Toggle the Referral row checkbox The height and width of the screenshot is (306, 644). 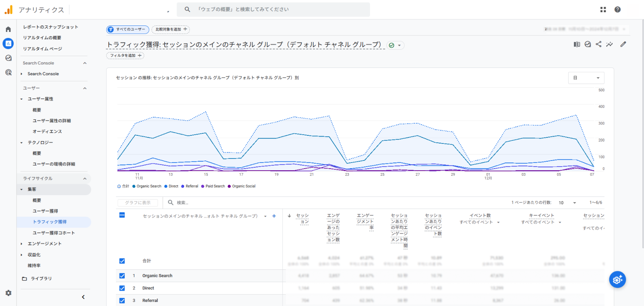point(122,300)
